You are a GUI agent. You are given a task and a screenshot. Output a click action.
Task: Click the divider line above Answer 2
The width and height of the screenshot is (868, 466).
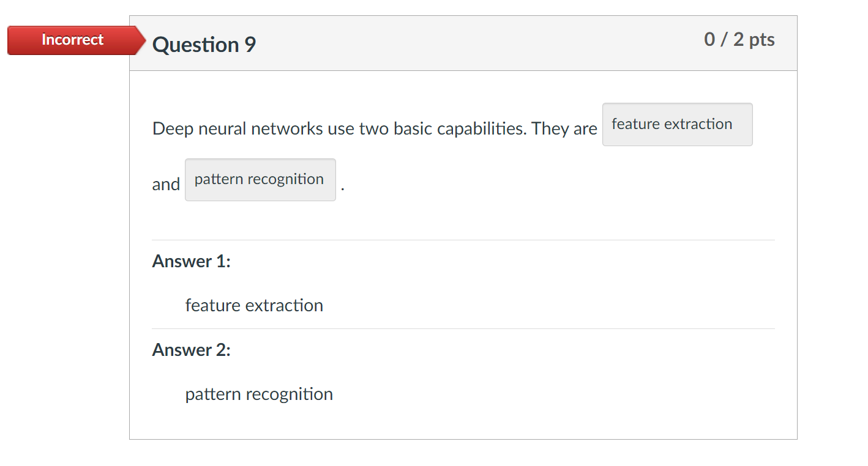click(463, 328)
